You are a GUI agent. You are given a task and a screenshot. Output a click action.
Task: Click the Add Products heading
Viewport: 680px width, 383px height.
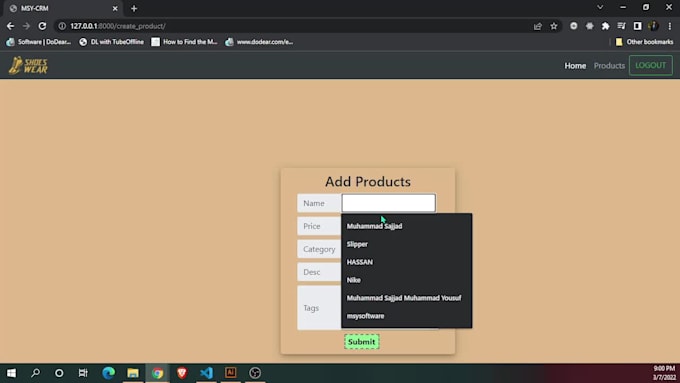click(368, 181)
